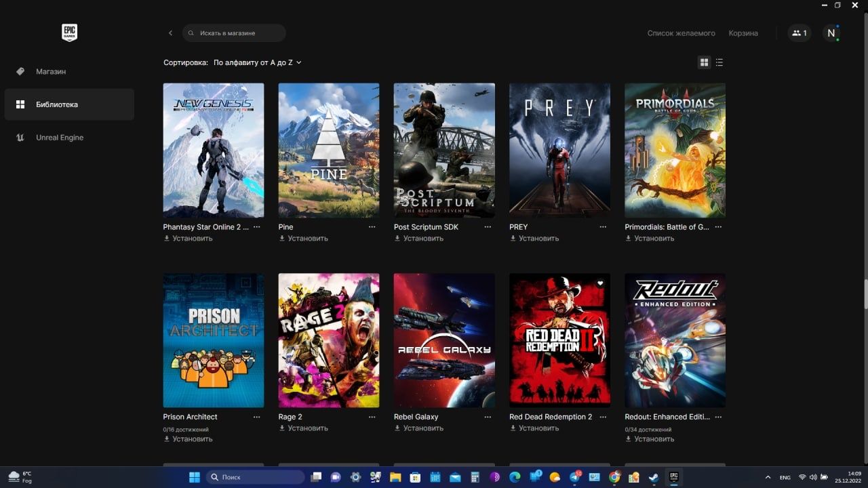Click Установить under Rebel Galaxy
The width and height of the screenshot is (868, 488).
point(419,428)
